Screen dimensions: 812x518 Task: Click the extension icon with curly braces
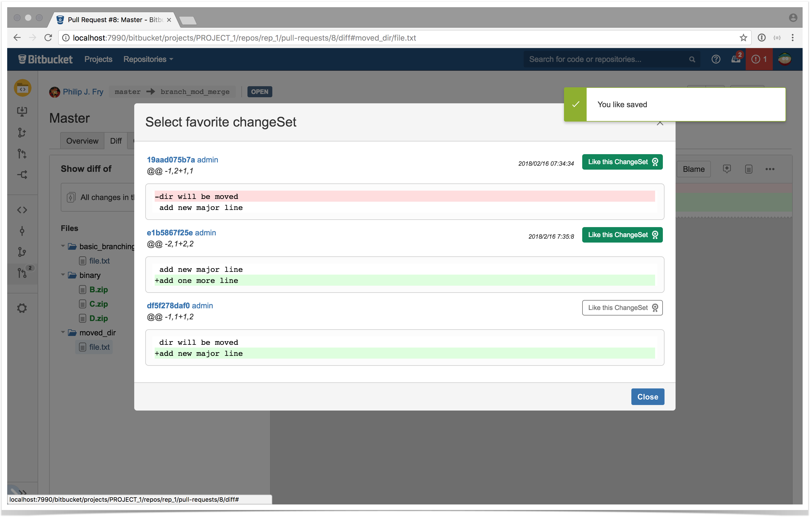point(777,38)
